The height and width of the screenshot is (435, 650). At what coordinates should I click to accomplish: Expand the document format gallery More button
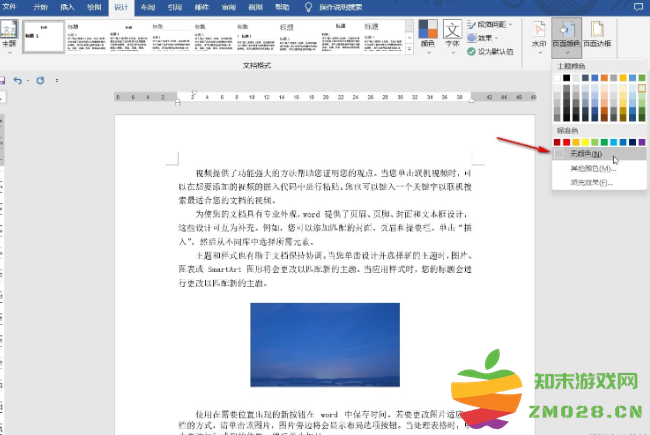410,50
